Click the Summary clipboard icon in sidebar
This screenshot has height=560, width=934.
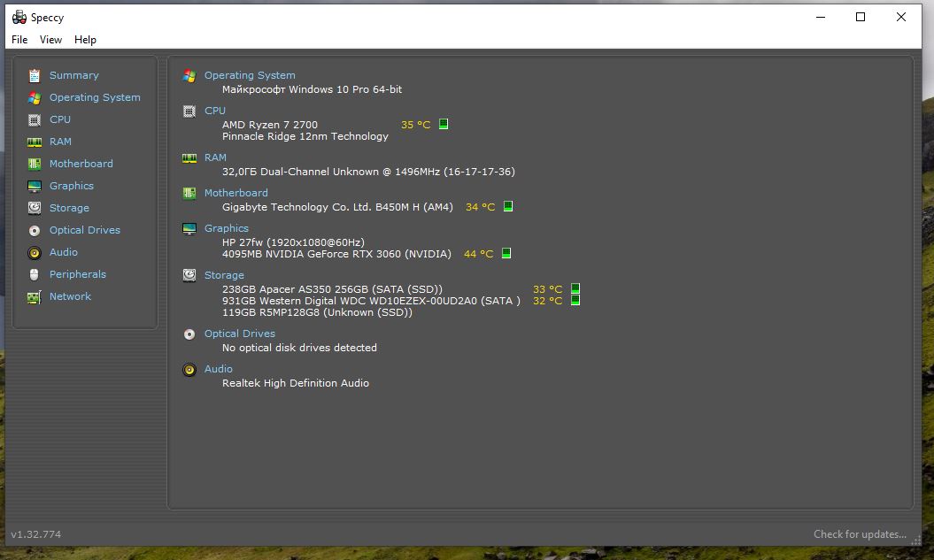(35, 75)
